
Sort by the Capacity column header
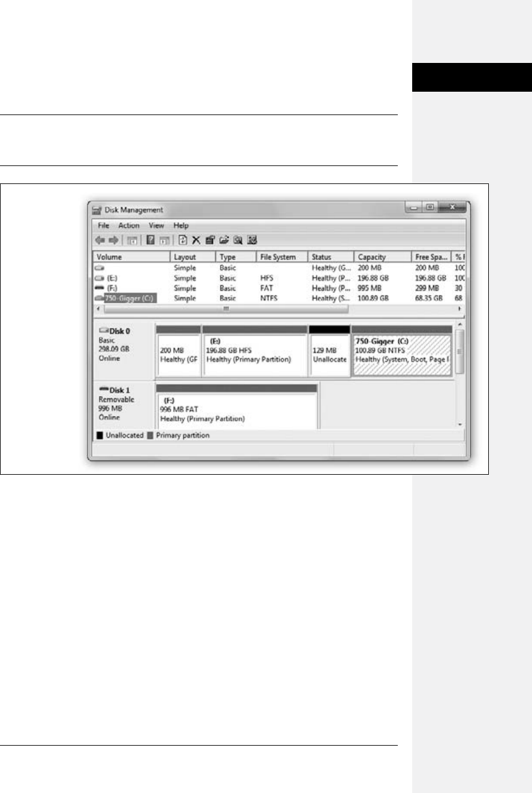point(382,257)
